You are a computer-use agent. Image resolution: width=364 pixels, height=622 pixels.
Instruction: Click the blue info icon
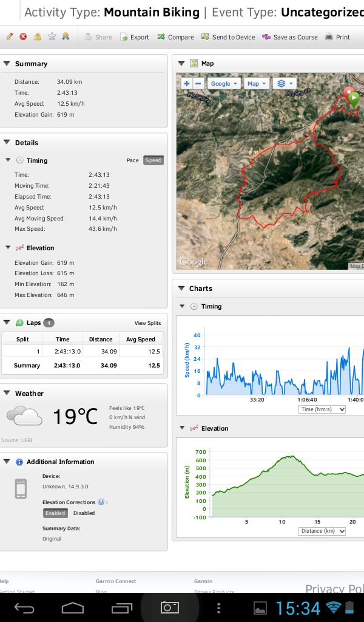pyautogui.click(x=19, y=462)
